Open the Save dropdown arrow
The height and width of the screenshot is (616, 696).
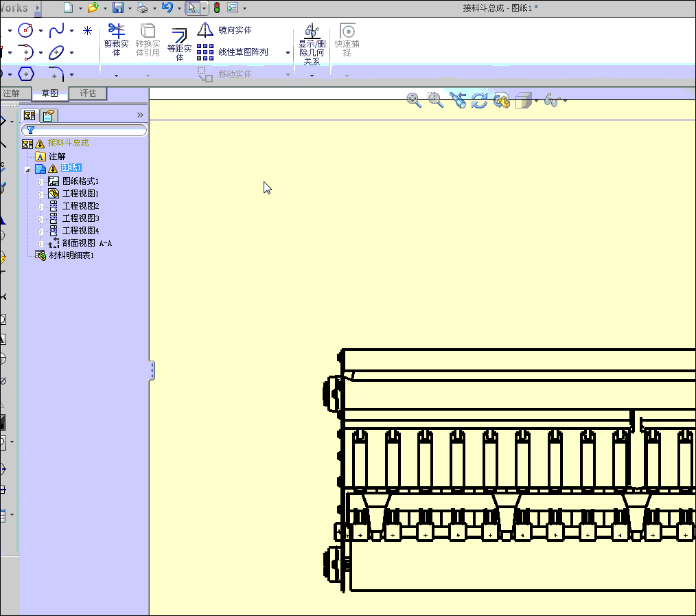tap(130, 8)
